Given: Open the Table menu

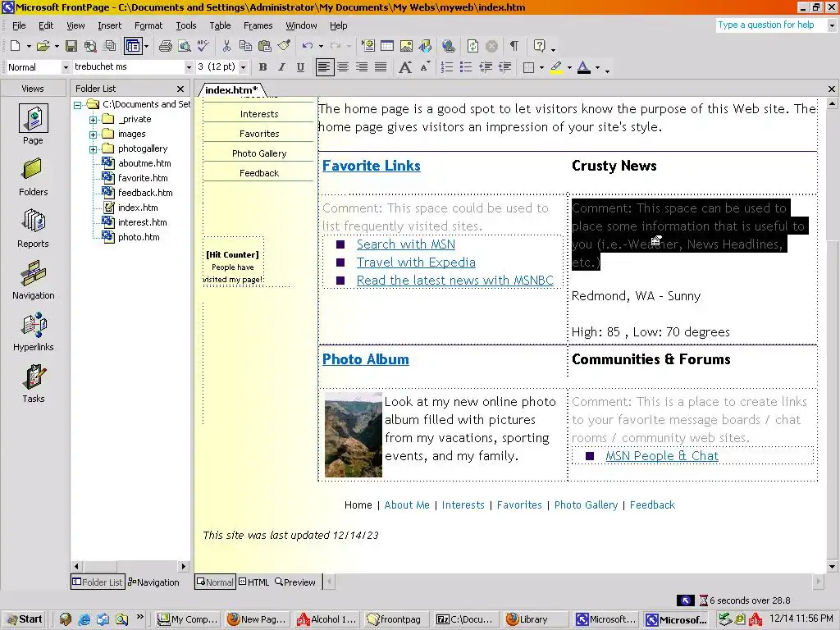Looking at the screenshot, I should [x=220, y=25].
